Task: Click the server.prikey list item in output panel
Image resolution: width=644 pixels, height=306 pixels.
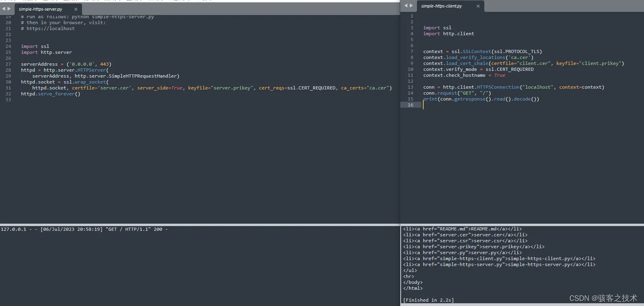Action: [x=474, y=247]
